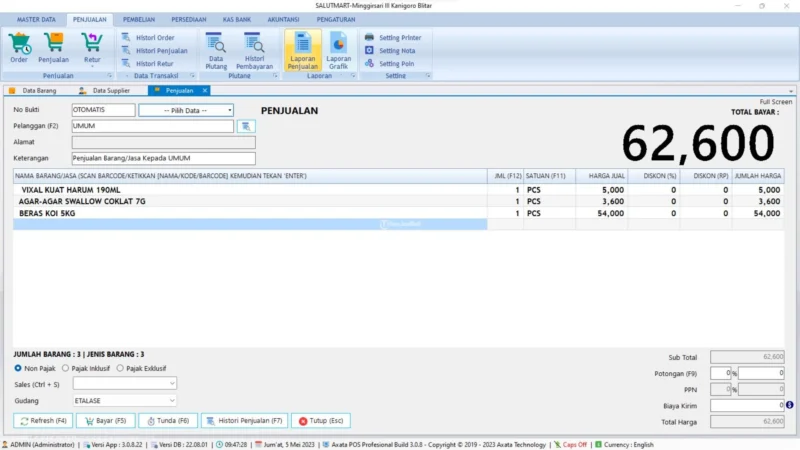Image resolution: width=800 pixels, height=450 pixels.
Task: Open the Penjualan ribbon icon
Action: pyautogui.click(x=53, y=44)
